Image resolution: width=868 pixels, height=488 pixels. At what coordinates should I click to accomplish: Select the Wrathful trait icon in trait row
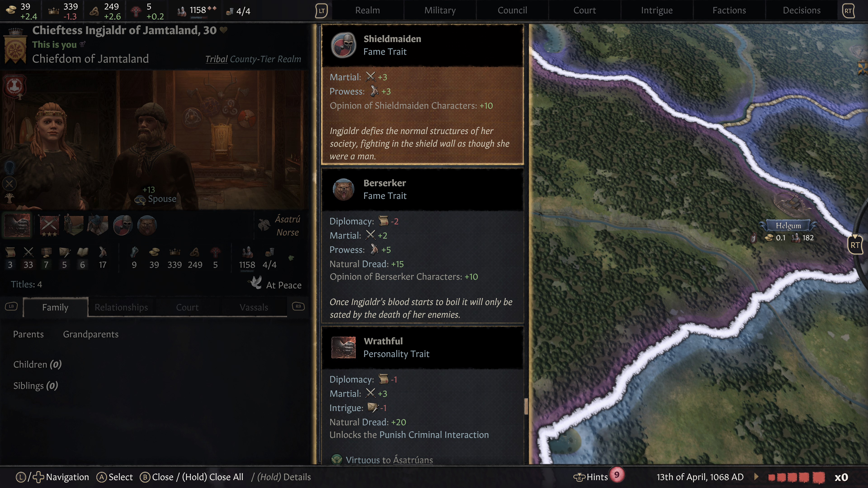click(x=18, y=225)
